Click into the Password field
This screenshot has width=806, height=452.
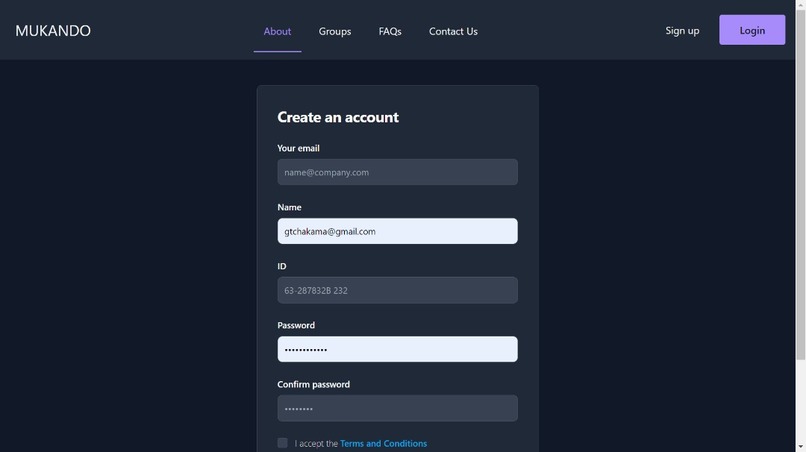[x=397, y=349]
